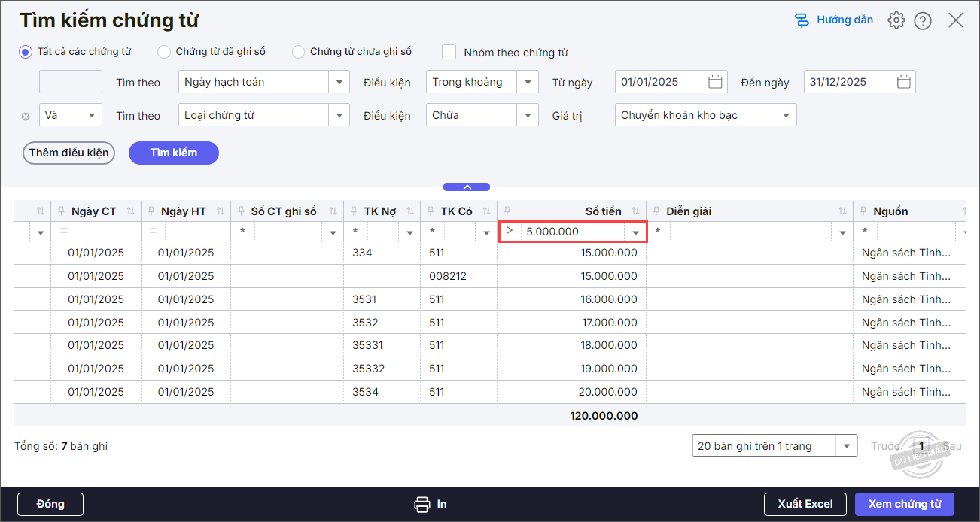Open the Hướng dẫn guide link
The width and height of the screenshot is (980, 522).
(834, 20)
